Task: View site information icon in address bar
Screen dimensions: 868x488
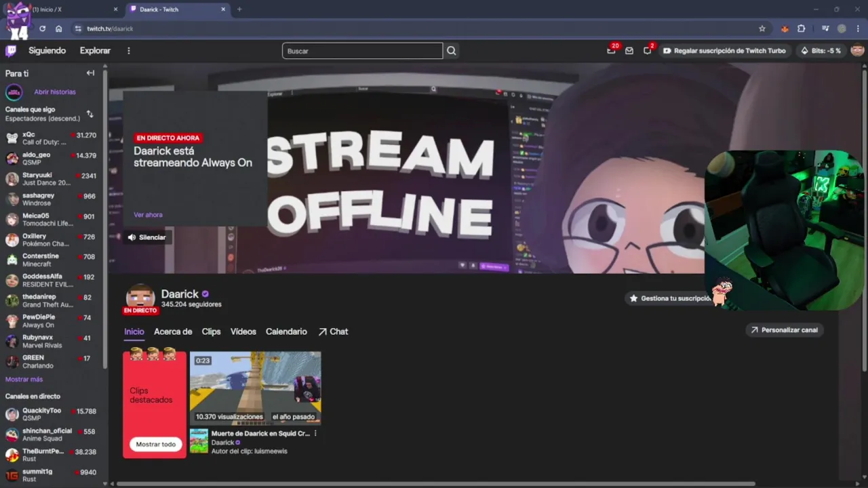Action: click(x=78, y=28)
